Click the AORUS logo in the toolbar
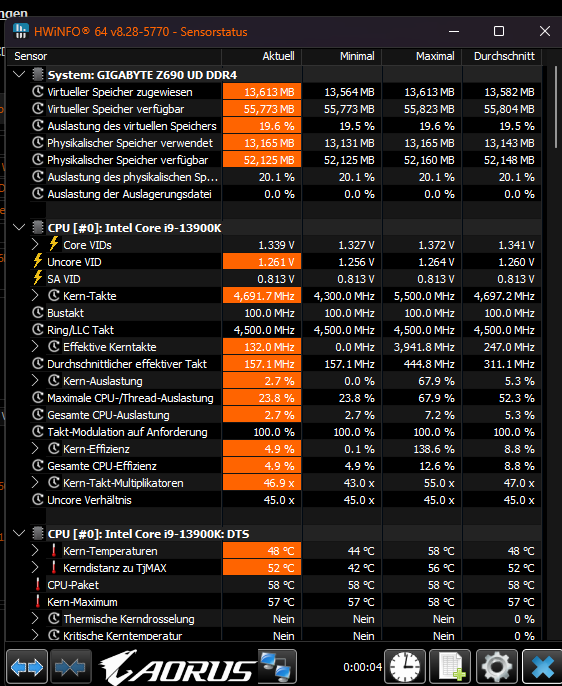The height and width of the screenshot is (686, 562). (177, 667)
